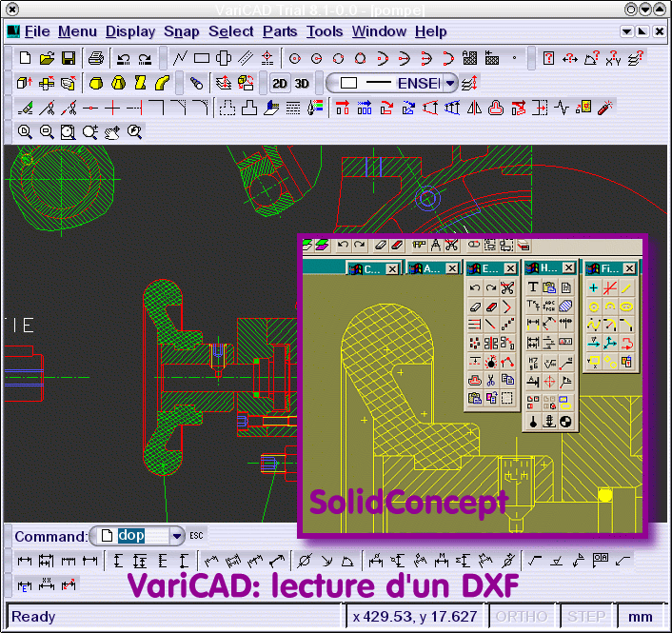Open the Help menu
Screen dimensions: 672x633
pyautogui.click(x=431, y=31)
